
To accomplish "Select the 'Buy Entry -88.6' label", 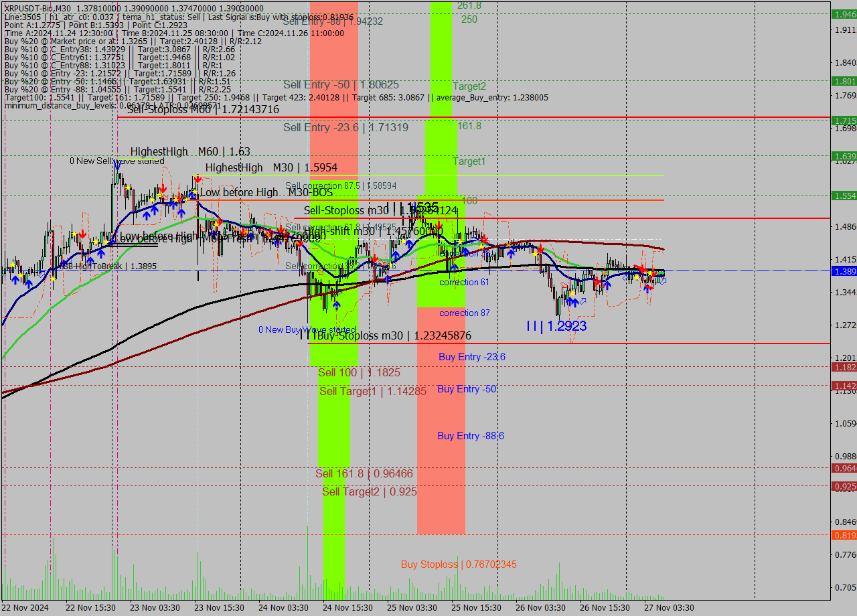I will (471, 436).
